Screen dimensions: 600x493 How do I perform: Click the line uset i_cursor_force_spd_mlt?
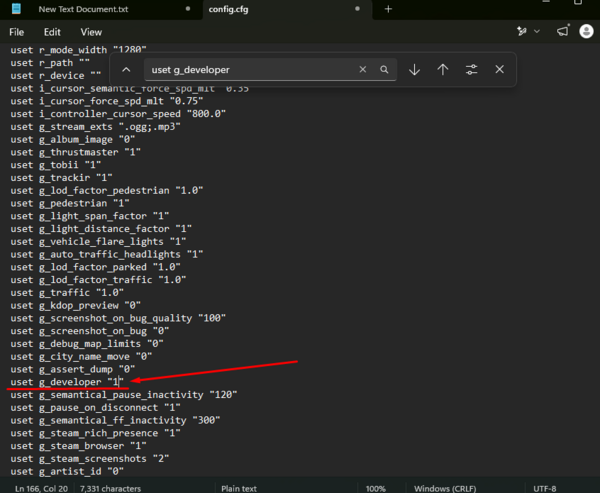pos(107,101)
